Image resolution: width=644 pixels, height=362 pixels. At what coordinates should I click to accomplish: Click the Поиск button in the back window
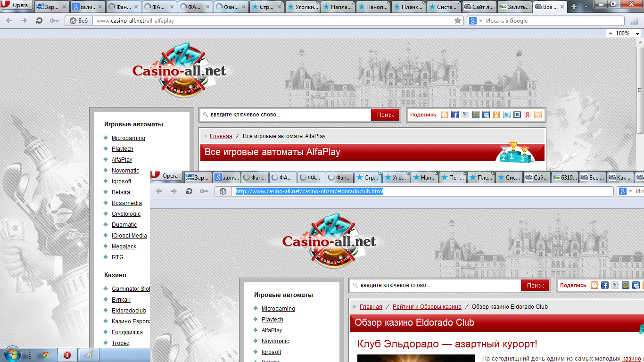tap(385, 115)
